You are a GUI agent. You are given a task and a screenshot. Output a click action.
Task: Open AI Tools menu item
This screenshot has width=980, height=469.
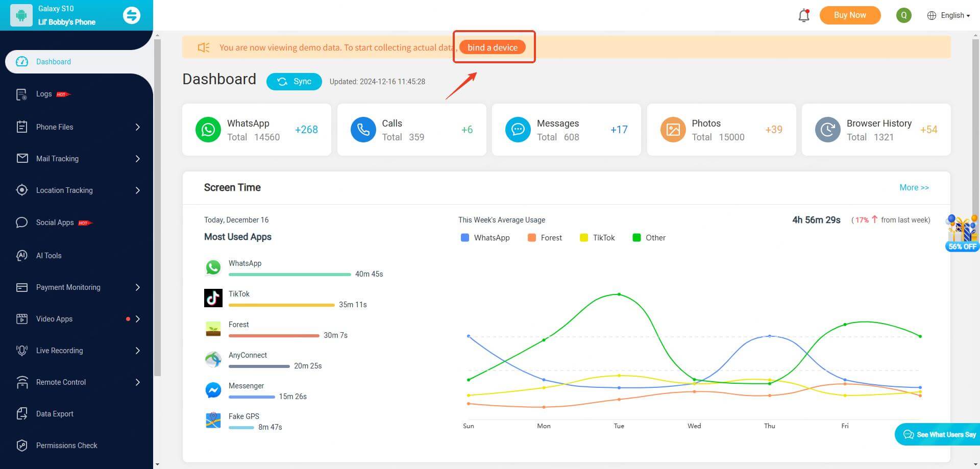(77, 256)
